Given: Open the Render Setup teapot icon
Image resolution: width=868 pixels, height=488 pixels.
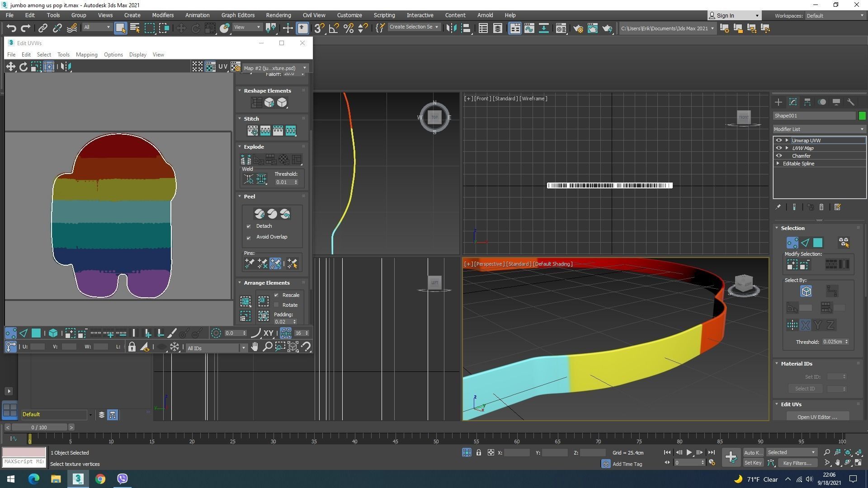Looking at the screenshot, I should 578,28.
